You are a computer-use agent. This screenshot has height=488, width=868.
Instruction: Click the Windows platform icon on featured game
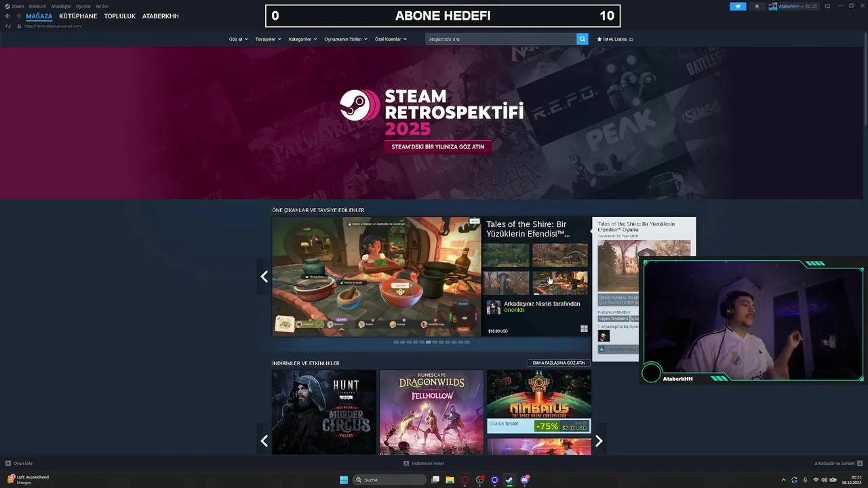[x=584, y=329]
